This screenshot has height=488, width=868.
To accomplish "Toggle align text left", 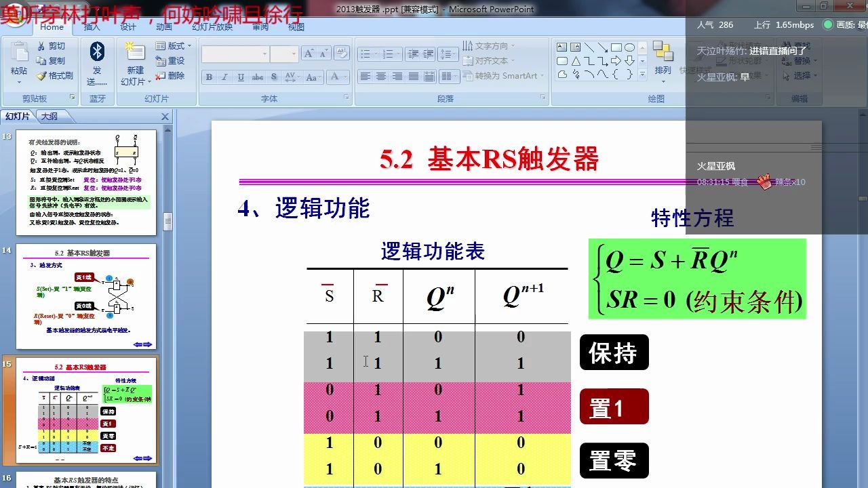I will pos(366,77).
